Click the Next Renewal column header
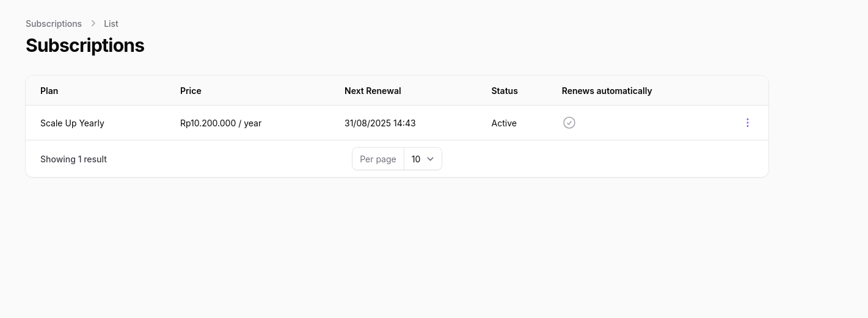 click(373, 90)
